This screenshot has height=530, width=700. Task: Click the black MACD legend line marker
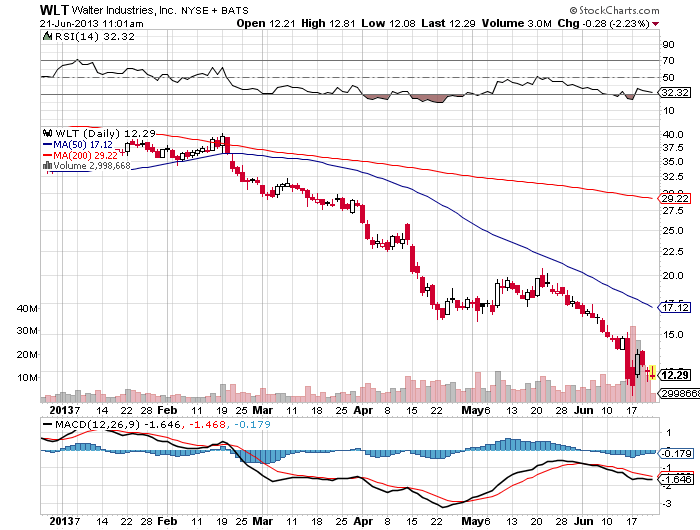tap(47, 425)
